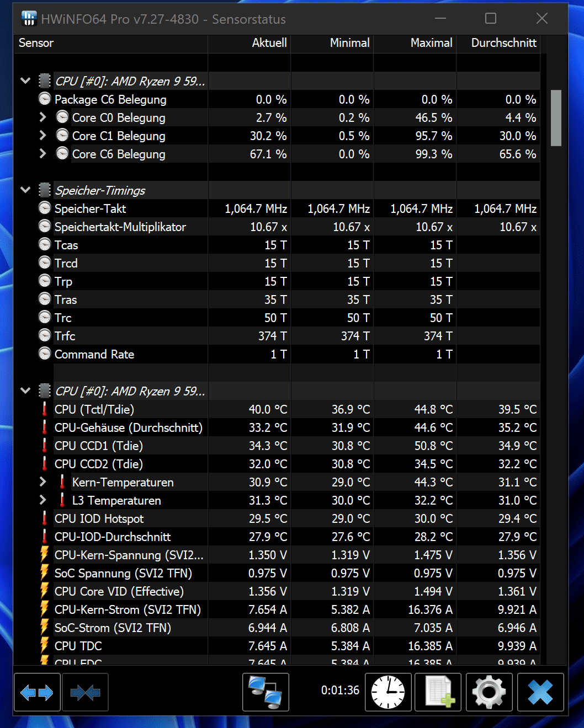Image resolution: width=584 pixels, height=728 pixels.
Task: Click the Maximal column header
Action: [415, 43]
